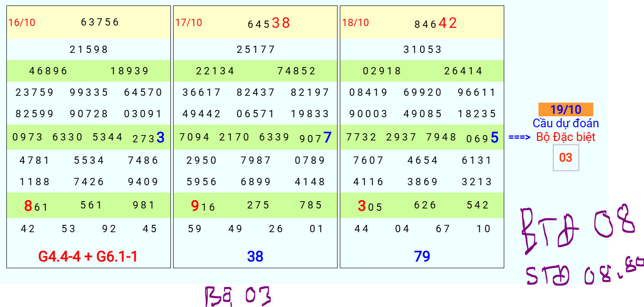The width and height of the screenshot is (644, 307).
Task: Click first prize number 31053
Action: 422,49
